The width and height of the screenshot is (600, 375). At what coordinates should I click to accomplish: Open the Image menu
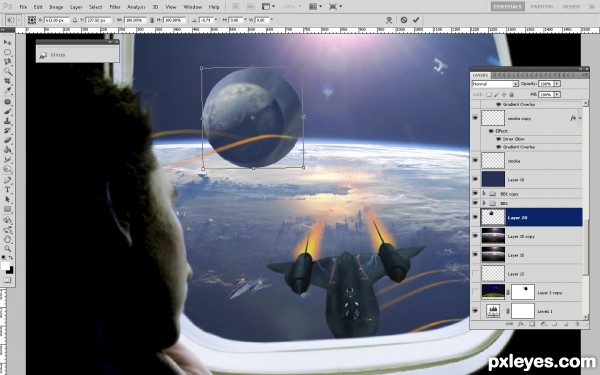coord(56,7)
